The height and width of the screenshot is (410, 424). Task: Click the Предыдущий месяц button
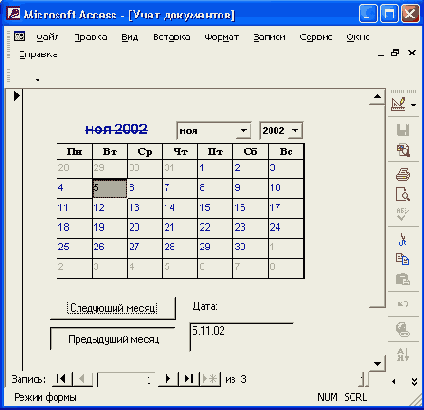(113, 339)
